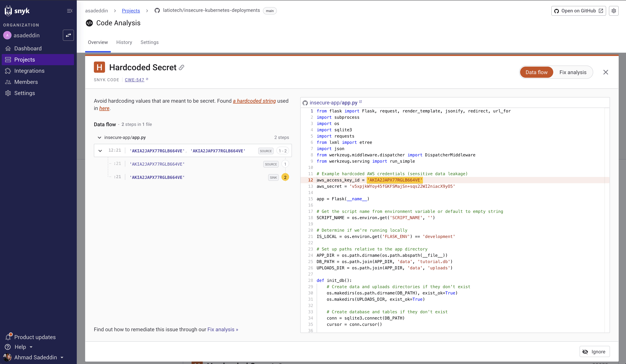The width and height of the screenshot is (626, 364).
Task: Collapse the sidebar with the menu icon
Action: tap(70, 11)
